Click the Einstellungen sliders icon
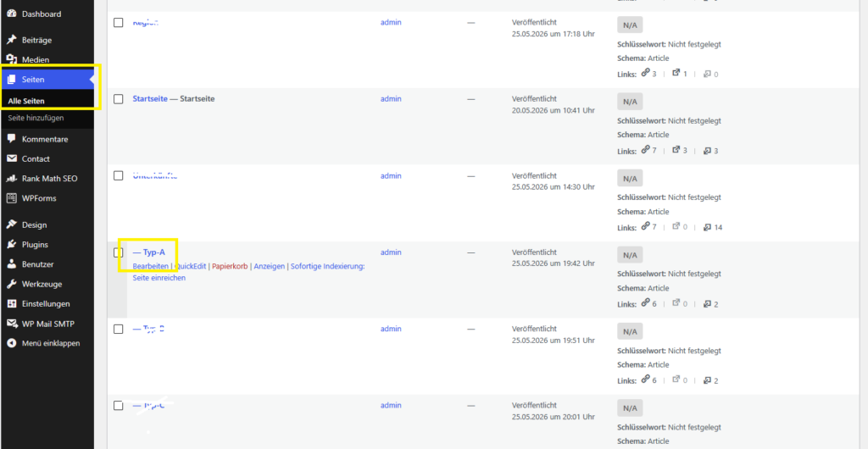 [x=12, y=303]
